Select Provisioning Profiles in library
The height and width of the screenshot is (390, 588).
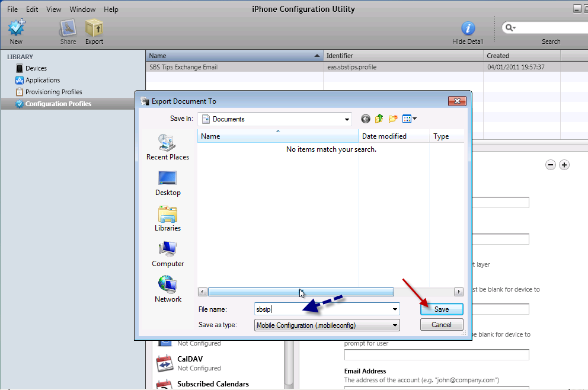pyautogui.click(x=53, y=92)
